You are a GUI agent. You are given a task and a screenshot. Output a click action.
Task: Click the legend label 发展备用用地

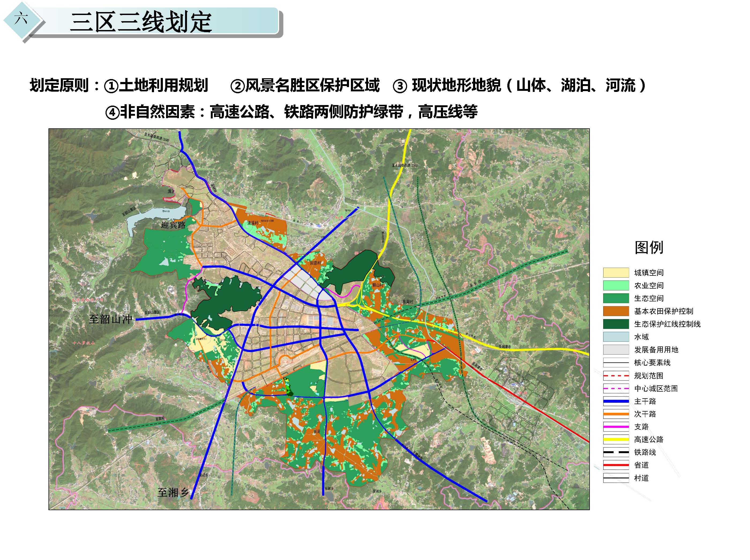[656, 349]
